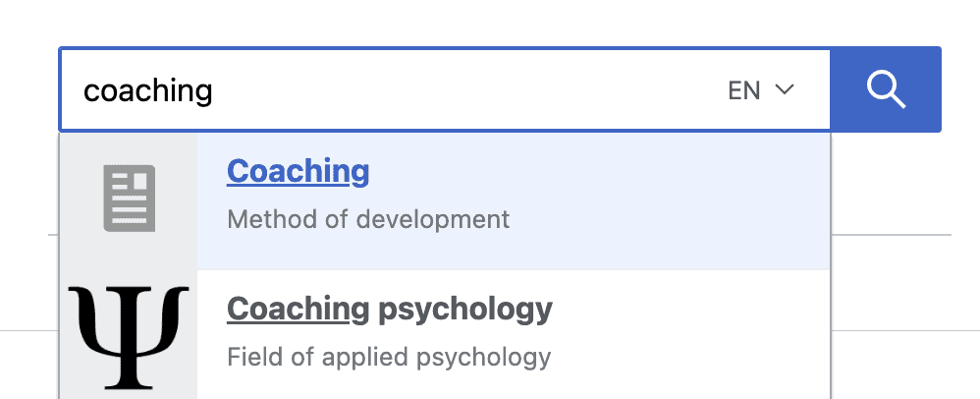Open the "Coaching" suggestion title link
The height and width of the screenshot is (399, 980).
(x=298, y=171)
